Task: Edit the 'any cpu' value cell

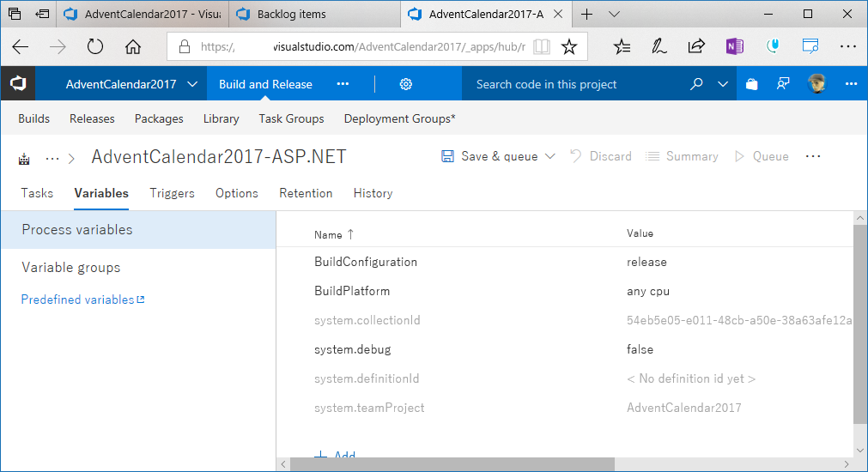Action: 648,292
